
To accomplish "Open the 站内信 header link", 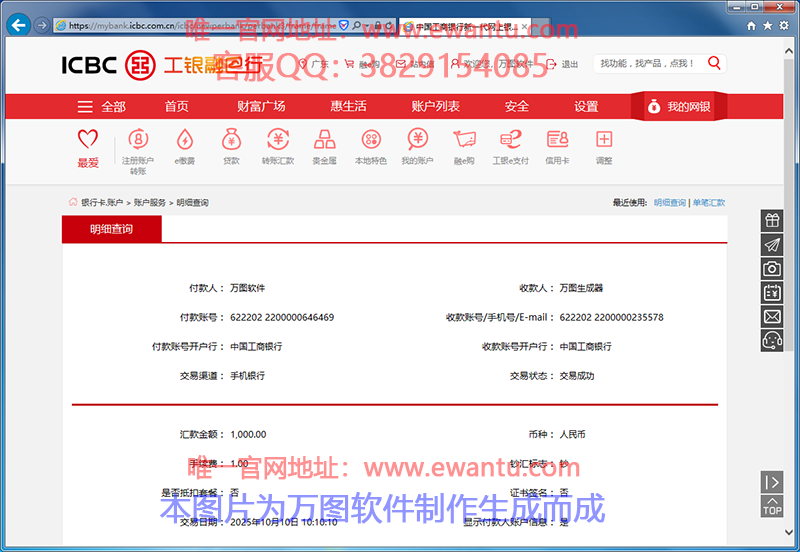I will 415,64.
